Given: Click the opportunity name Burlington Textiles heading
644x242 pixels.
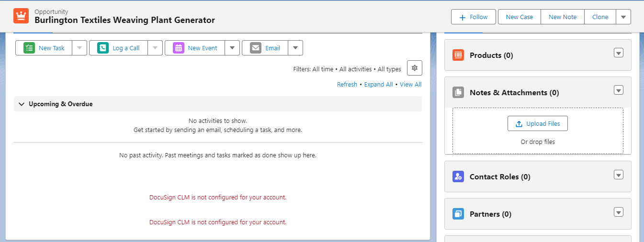Looking at the screenshot, I should (x=124, y=20).
